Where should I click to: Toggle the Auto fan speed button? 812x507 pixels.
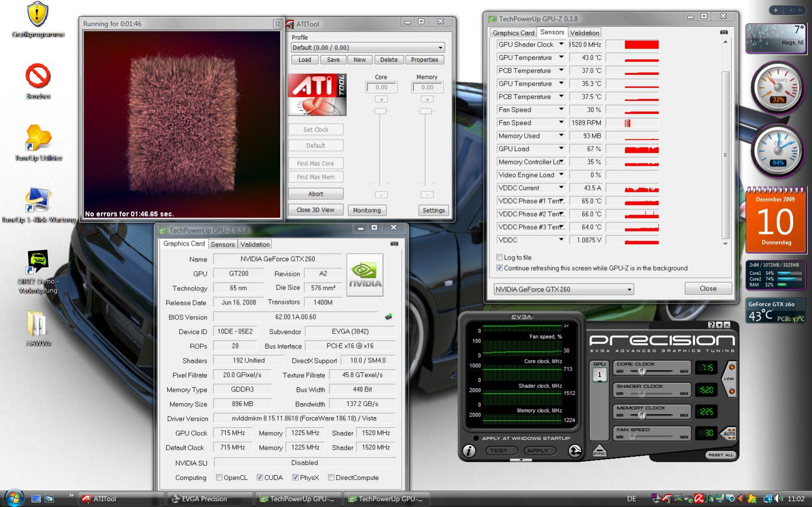pyautogui.click(x=729, y=433)
